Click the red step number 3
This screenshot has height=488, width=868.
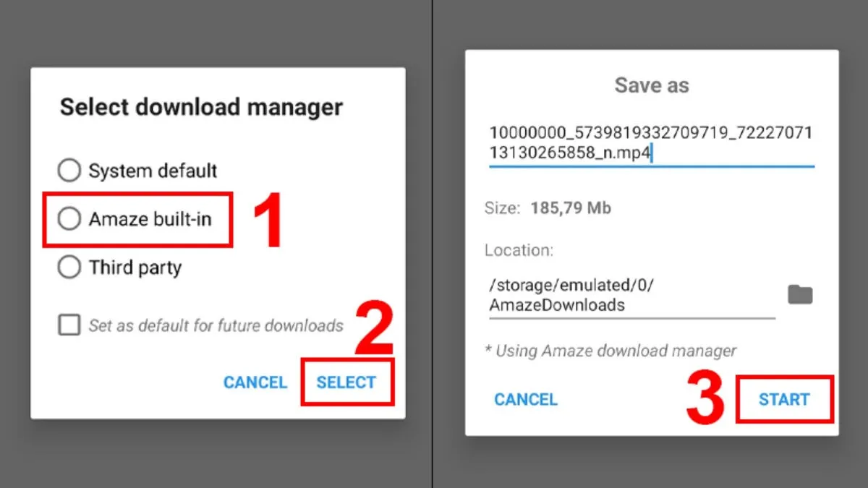[x=705, y=398]
